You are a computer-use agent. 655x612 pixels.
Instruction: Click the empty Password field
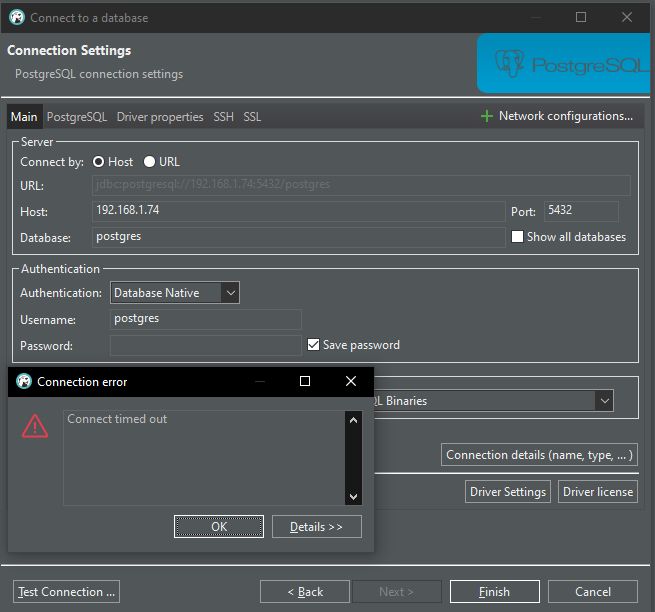[206, 345]
